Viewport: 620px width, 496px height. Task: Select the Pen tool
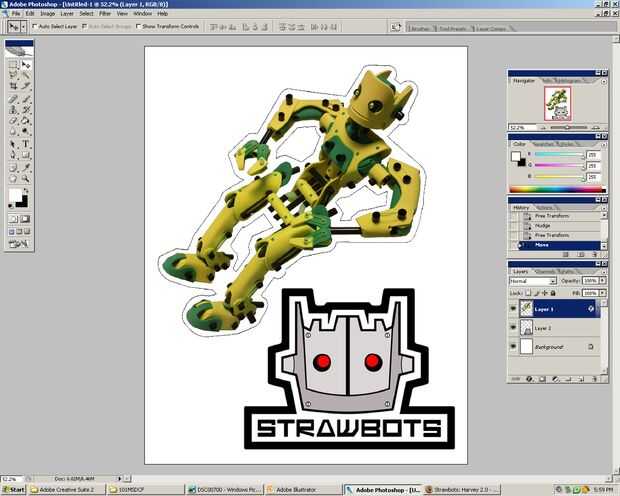[x=13, y=155]
